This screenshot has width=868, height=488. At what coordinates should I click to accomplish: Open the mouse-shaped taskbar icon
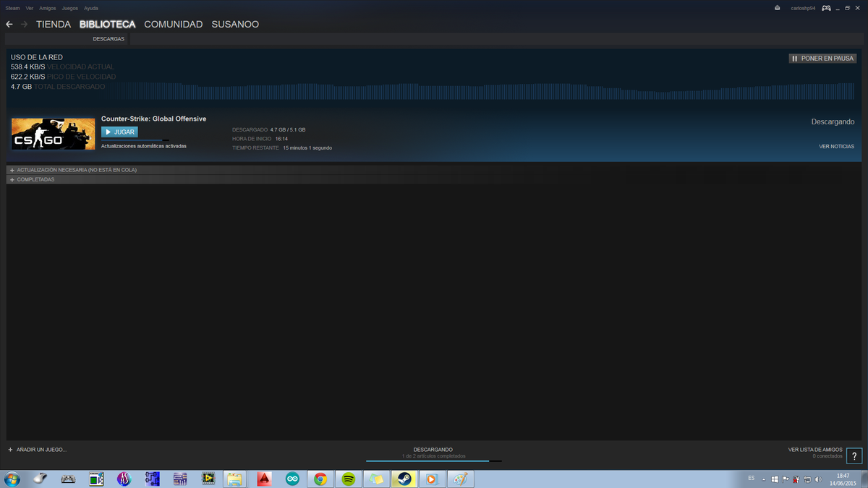(x=41, y=479)
